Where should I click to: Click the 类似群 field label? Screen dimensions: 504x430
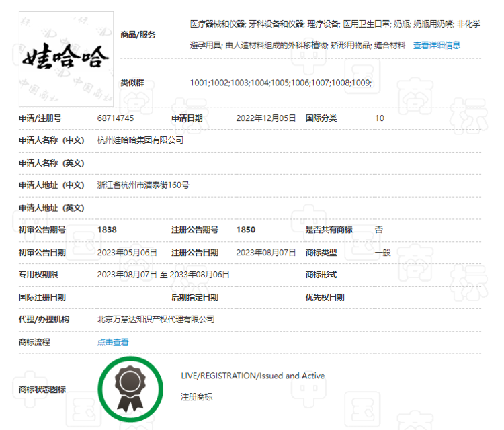132,83
